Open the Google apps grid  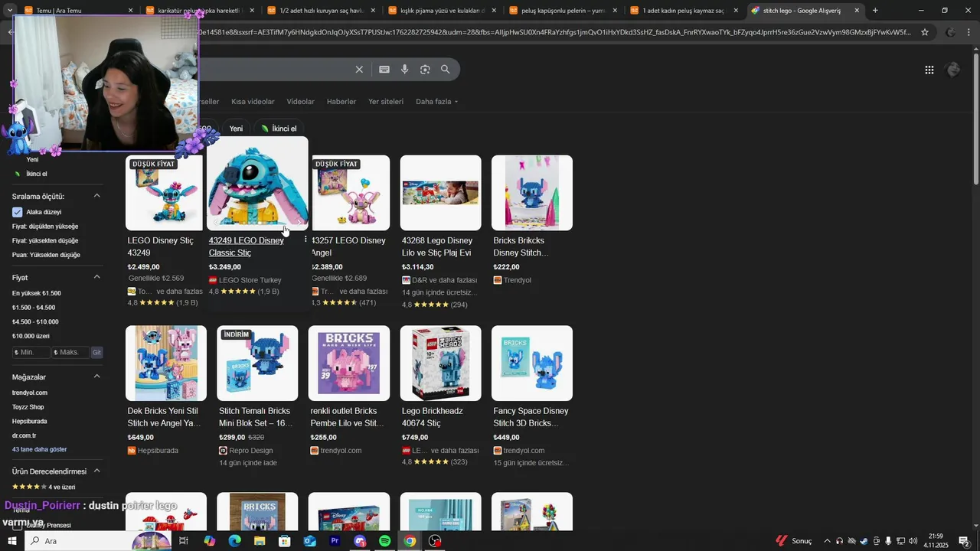pyautogui.click(x=929, y=70)
